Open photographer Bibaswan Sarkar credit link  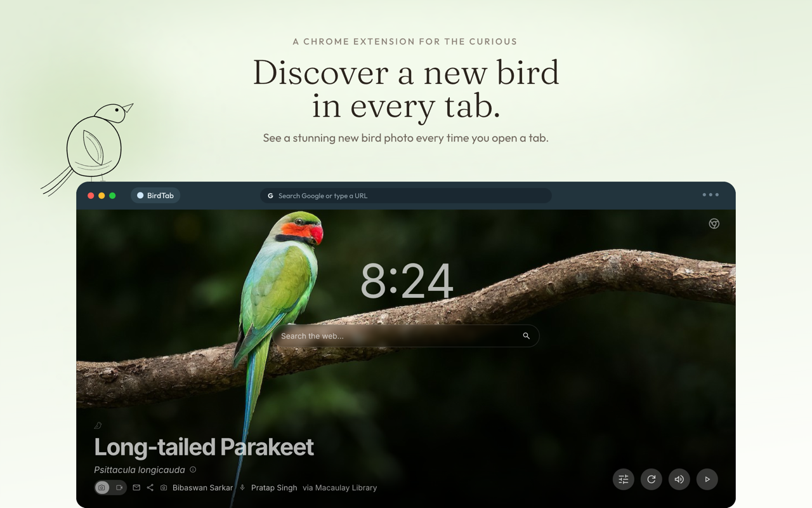[202, 488]
